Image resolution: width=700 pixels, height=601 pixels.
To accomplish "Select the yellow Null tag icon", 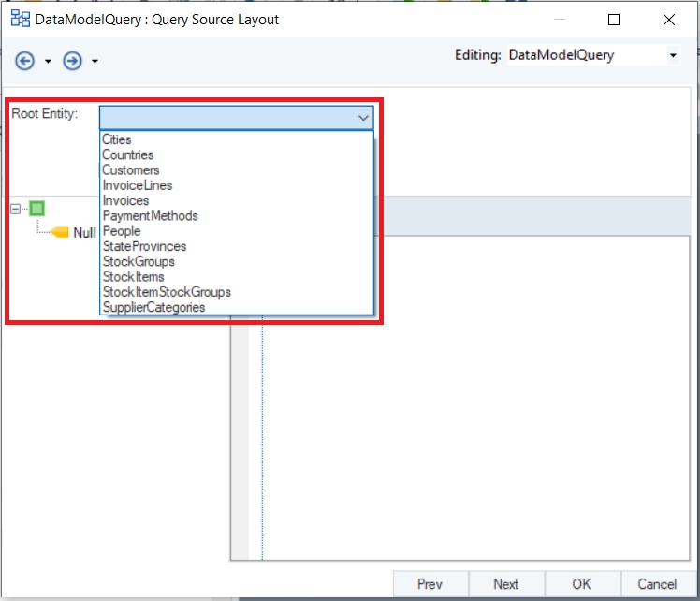I will pos(59,232).
